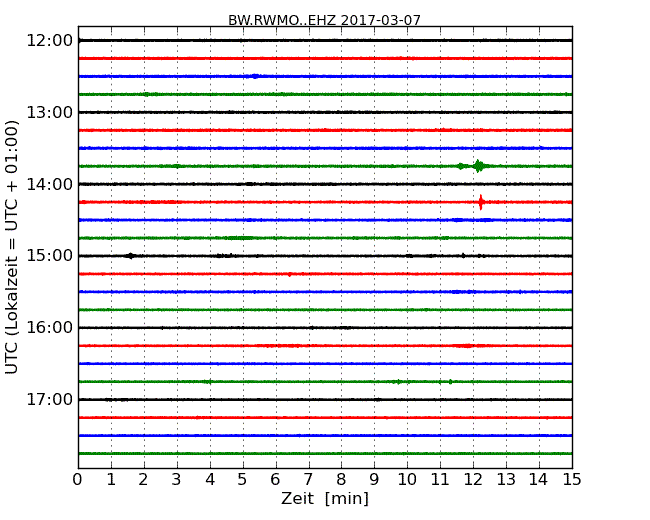Click the x-axis tick label '10'
Viewport: 650px width, 520px height.
[x=407, y=480]
